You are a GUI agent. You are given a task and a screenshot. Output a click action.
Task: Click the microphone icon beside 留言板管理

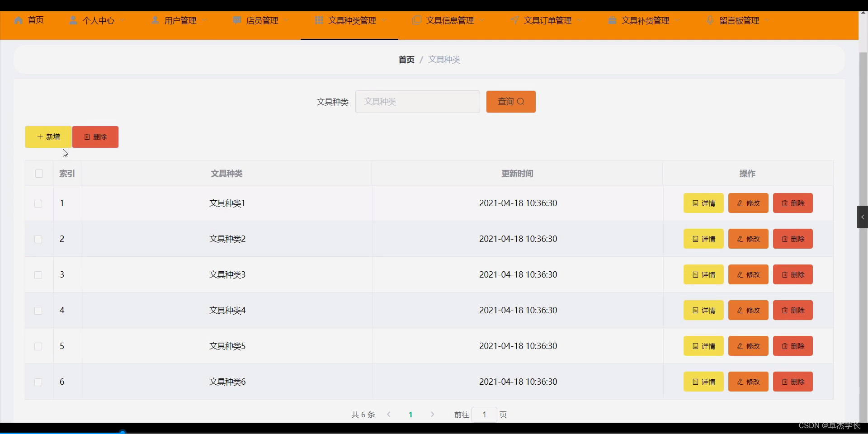[710, 20]
